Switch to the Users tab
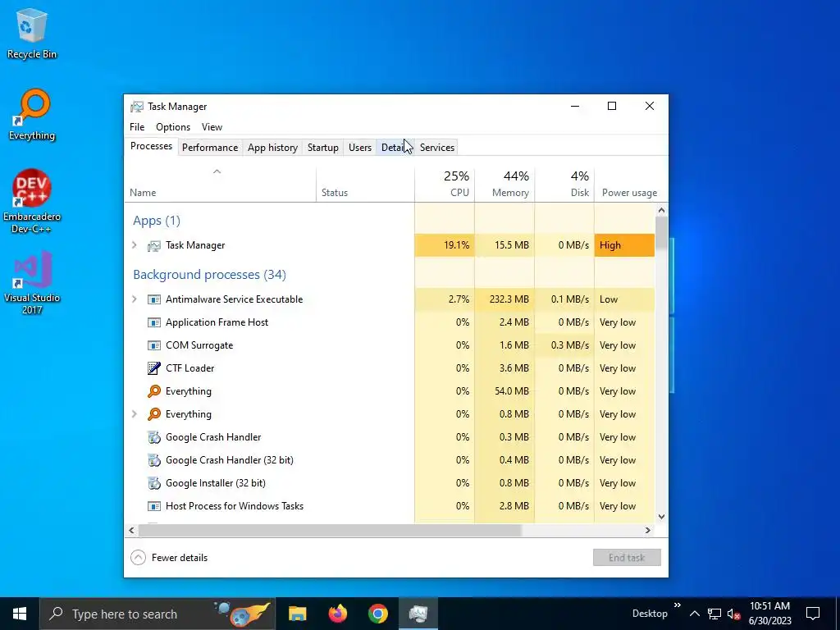Image resolution: width=840 pixels, height=630 pixels. (360, 148)
